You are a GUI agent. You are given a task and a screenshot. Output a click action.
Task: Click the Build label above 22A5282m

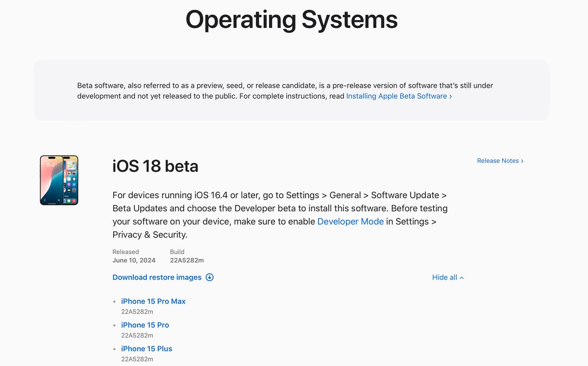(177, 252)
